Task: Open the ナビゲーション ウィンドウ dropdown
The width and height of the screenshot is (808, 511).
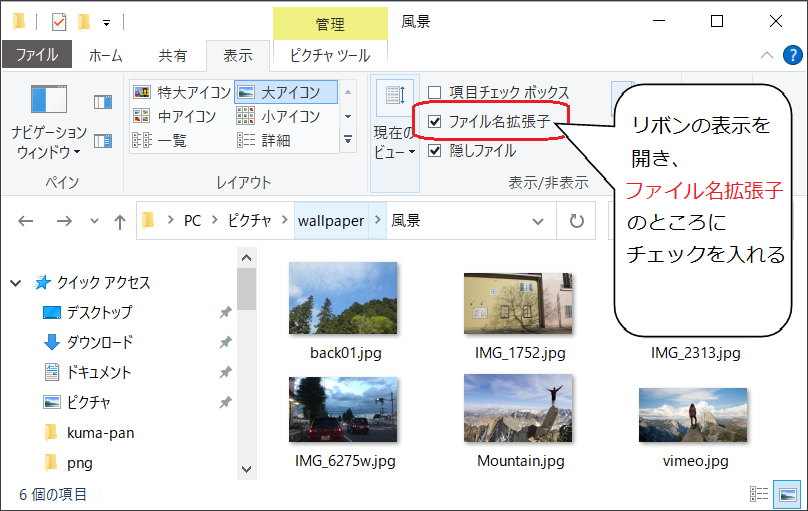Action: coord(49,142)
